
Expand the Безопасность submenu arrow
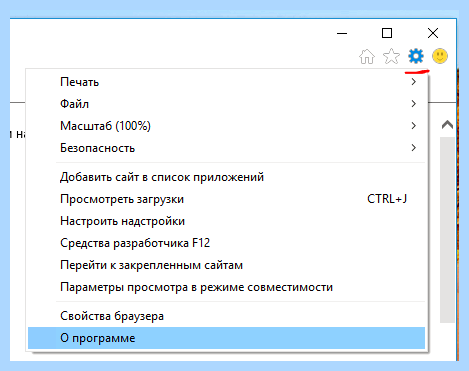point(414,148)
